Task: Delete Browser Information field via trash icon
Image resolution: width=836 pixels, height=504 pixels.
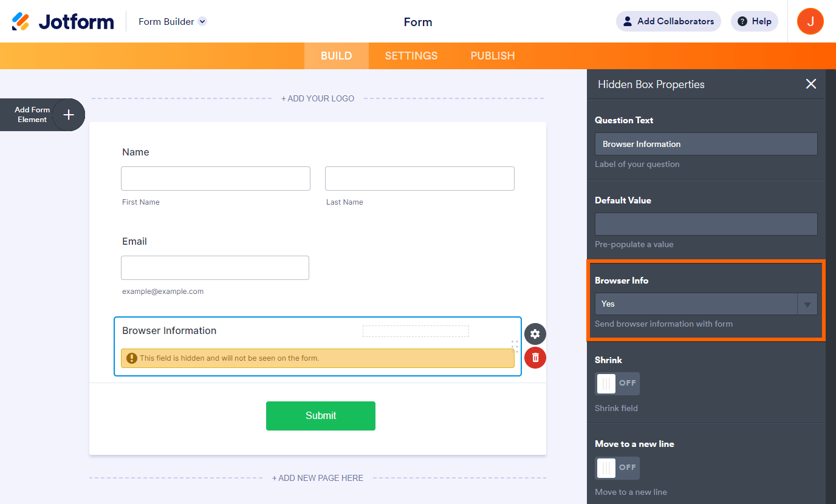Action: (535, 358)
